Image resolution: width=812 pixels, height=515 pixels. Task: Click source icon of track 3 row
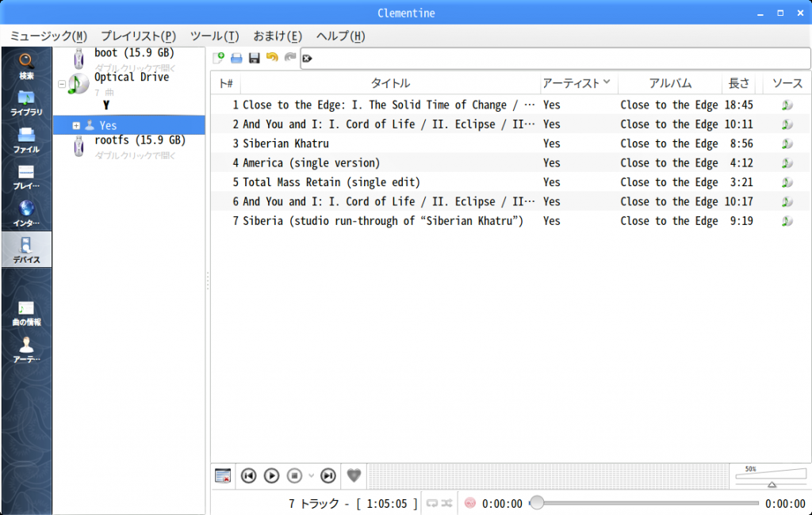[787, 144]
